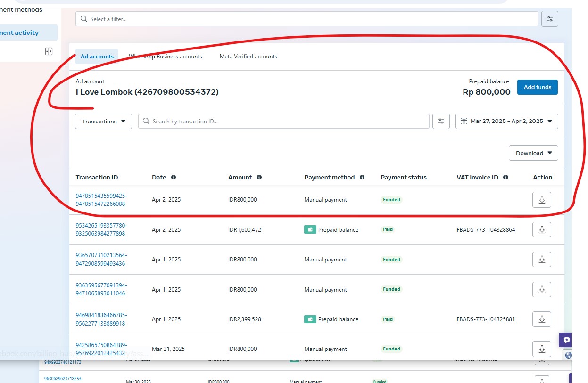Switch to WhatsApp Business accounts tab
The image size is (588, 383).
point(166,57)
